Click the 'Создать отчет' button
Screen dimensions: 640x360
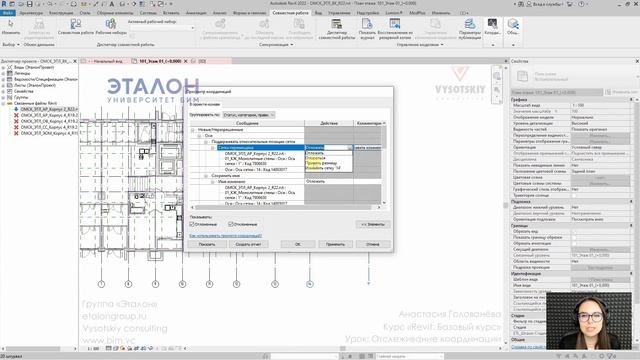coord(248,244)
